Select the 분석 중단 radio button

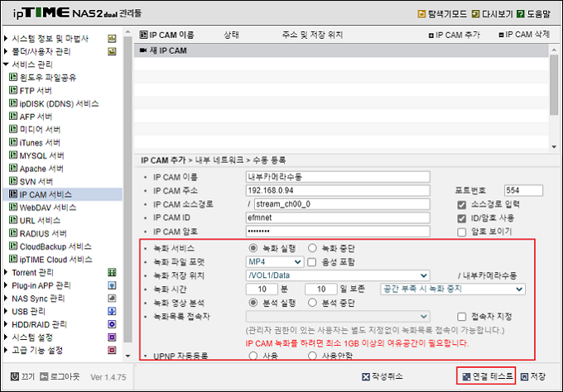coord(312,303)
